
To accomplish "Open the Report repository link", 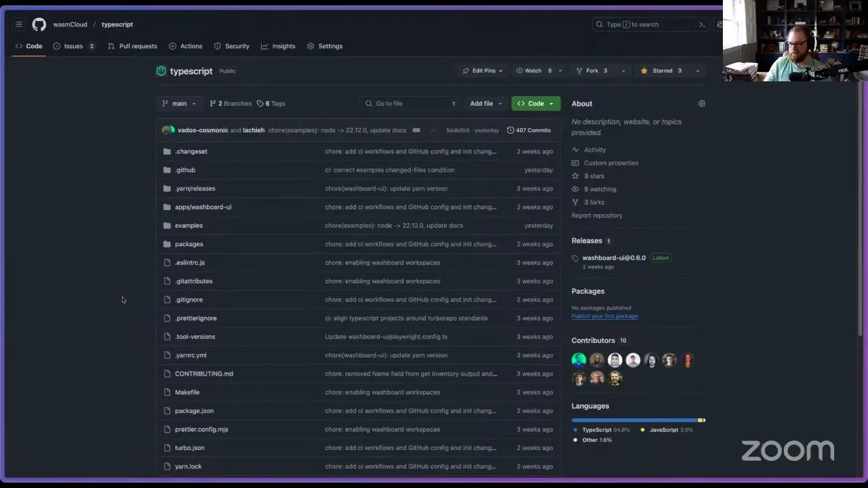I will 597,216.
